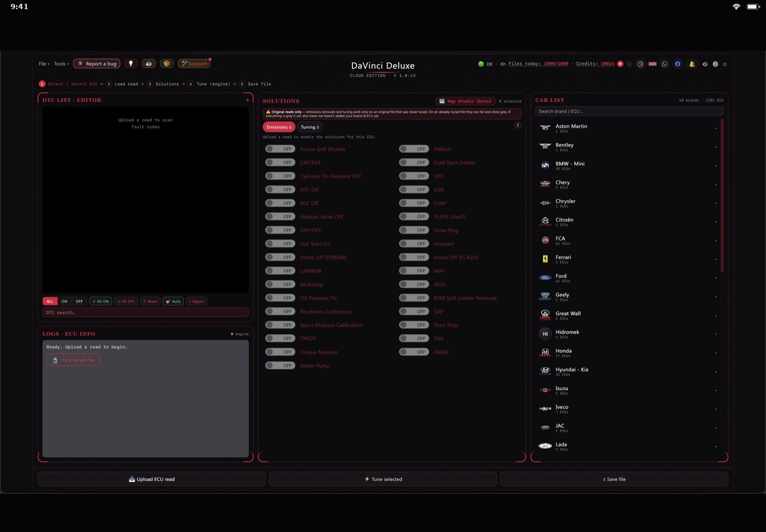Click the coffee cup icon
Screen dimensions: 766x532
click(x=149, y=64)
